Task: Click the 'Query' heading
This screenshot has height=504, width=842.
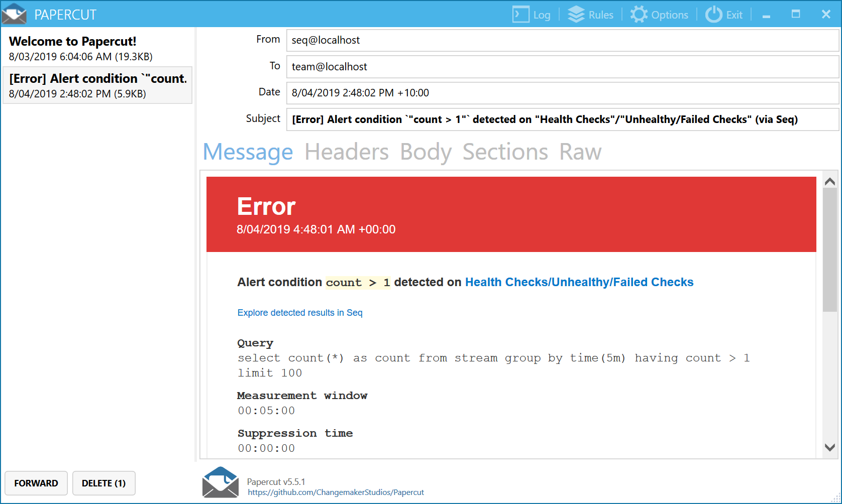Action: tap(255, 343)
